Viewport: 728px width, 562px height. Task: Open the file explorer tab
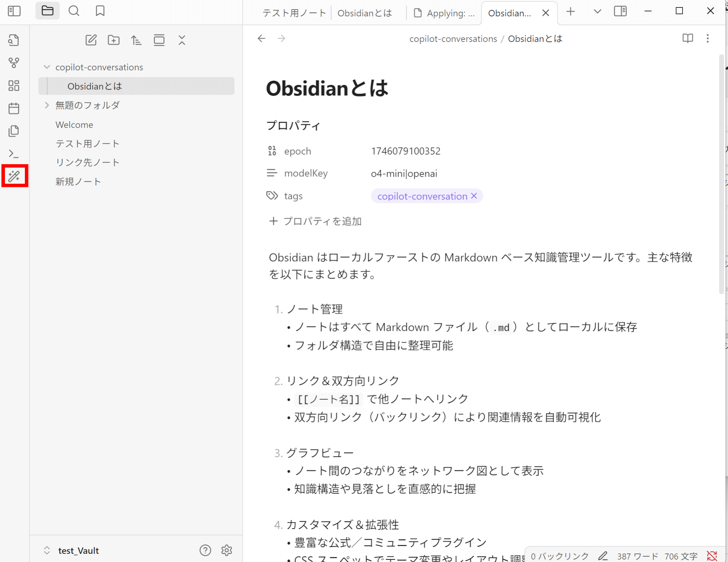pos(47,11)
